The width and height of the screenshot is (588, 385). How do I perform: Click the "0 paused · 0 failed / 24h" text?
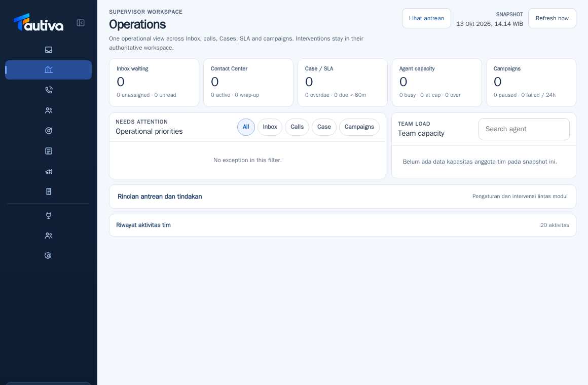pyautogui.click(x=525, y=95)
